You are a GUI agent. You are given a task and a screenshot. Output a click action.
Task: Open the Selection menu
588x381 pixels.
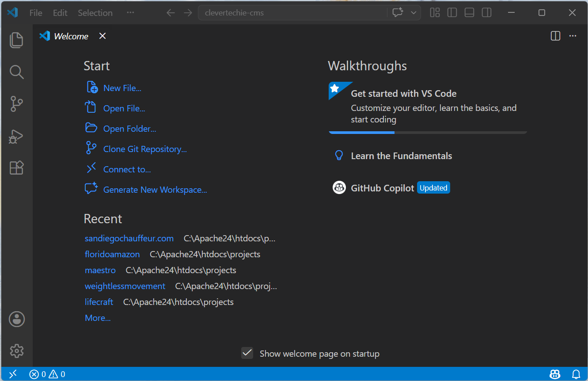pyautogui.click(x=95, y=13)
